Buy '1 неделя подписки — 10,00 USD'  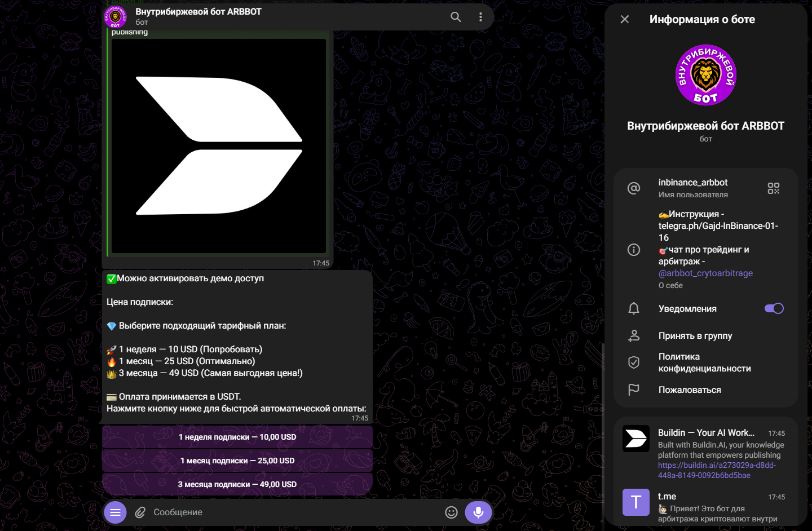[x=237, y=437]
